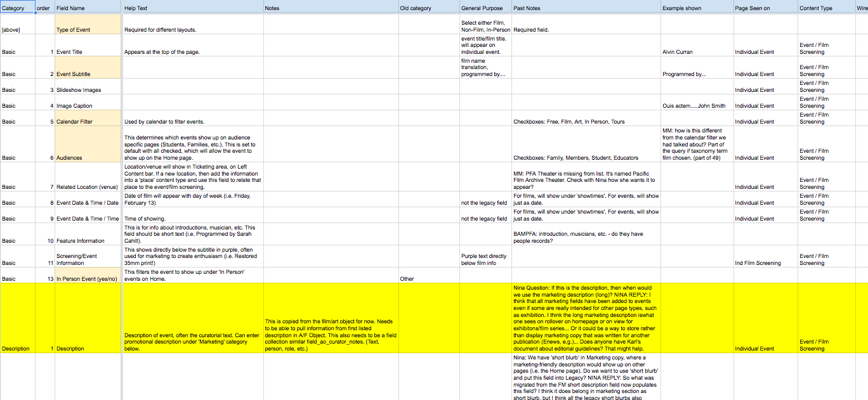Click 'not the legacy field' in Time row

[x=485, y=215]
